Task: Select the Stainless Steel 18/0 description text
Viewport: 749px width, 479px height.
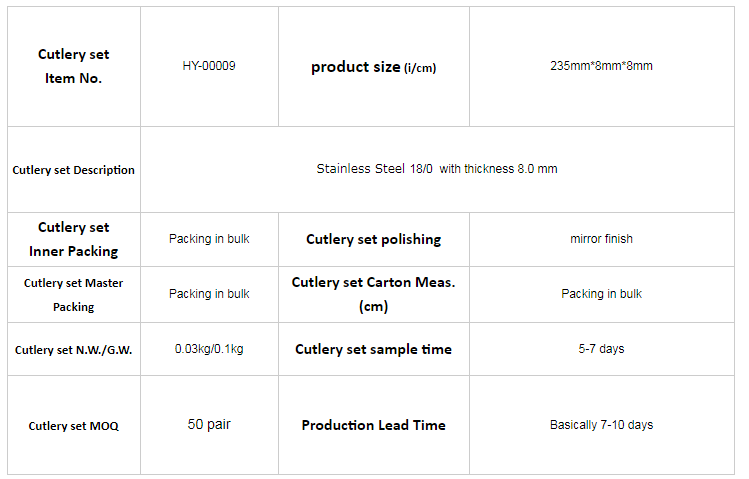Action: click(437, 169)
